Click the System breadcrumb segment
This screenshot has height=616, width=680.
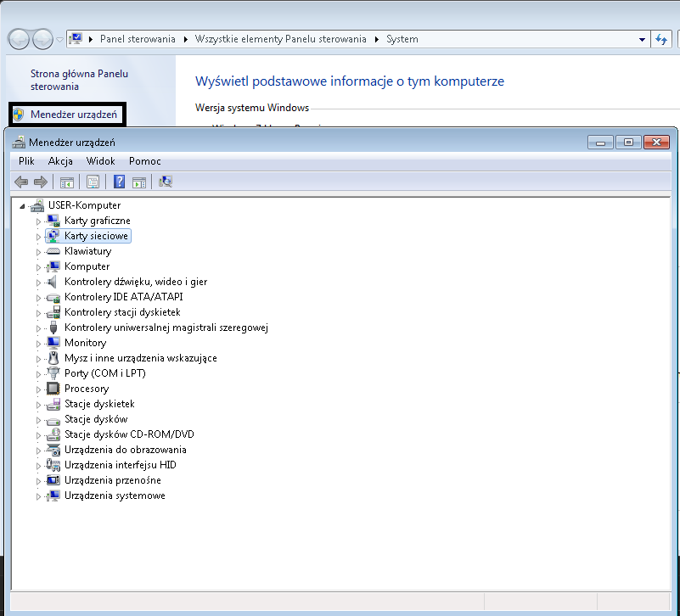pos(402,39)
